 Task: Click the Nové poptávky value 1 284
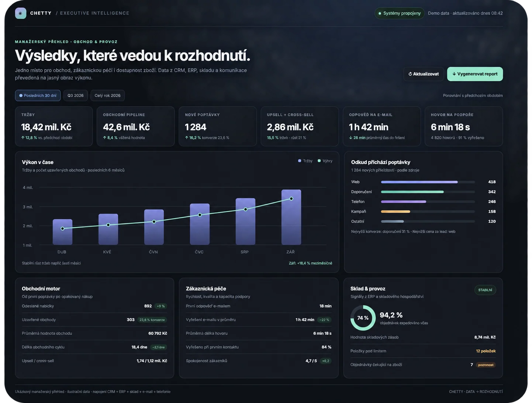tap(196, 127)
